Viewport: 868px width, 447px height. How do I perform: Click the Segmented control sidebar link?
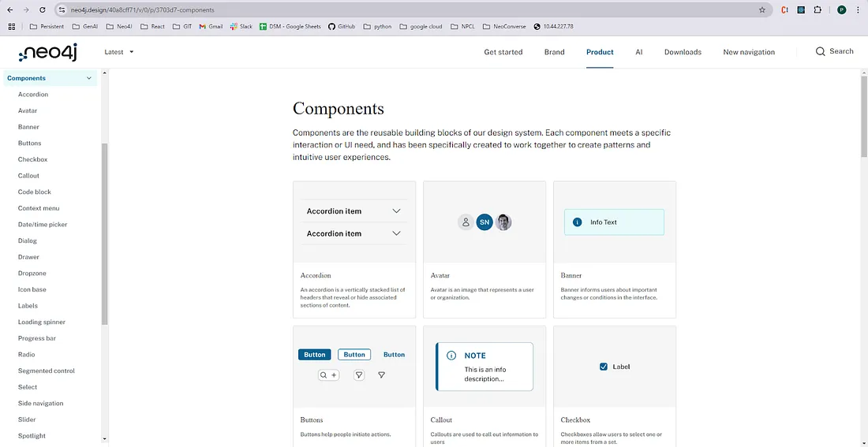coord(47,371)
